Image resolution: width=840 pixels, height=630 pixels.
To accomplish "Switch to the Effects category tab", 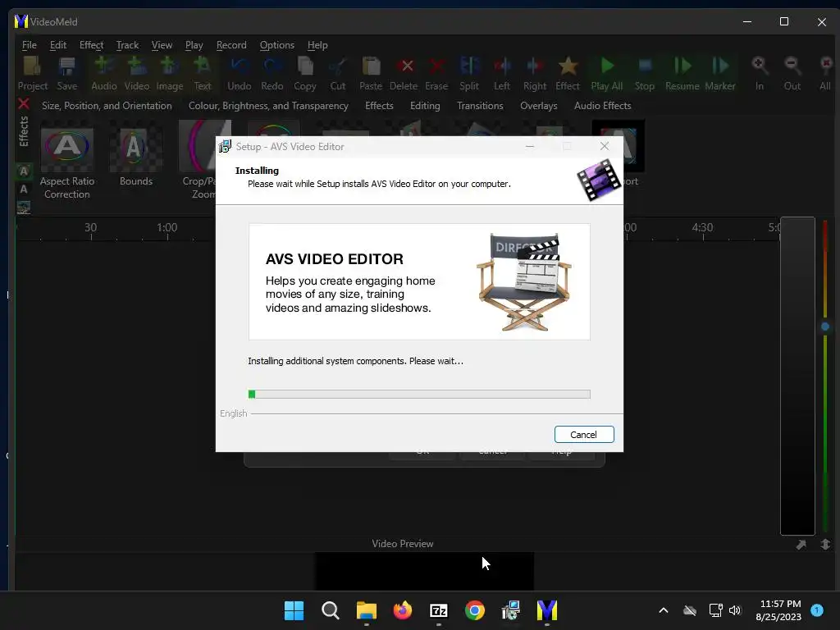I will click(379, 106).
